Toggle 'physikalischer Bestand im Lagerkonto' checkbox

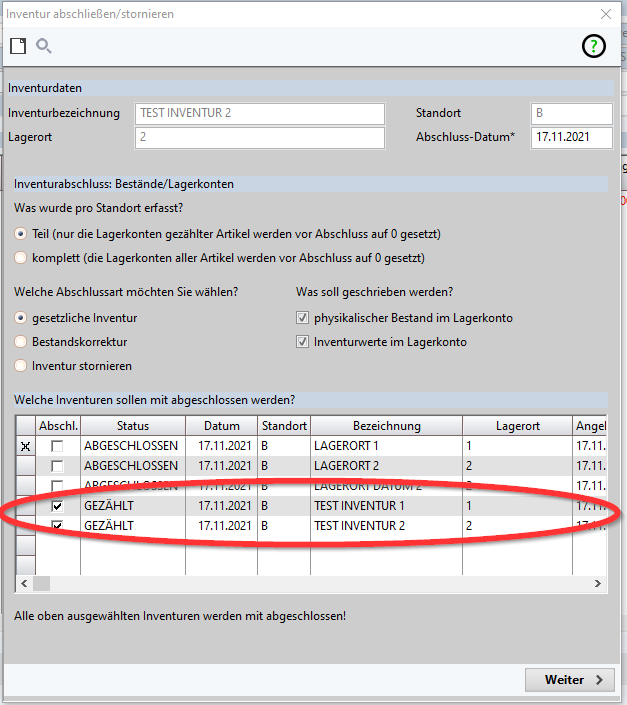pos(303,318)
